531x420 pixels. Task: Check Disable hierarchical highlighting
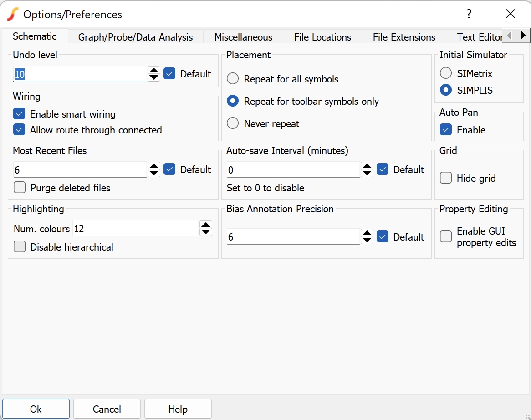click(20, 246)
